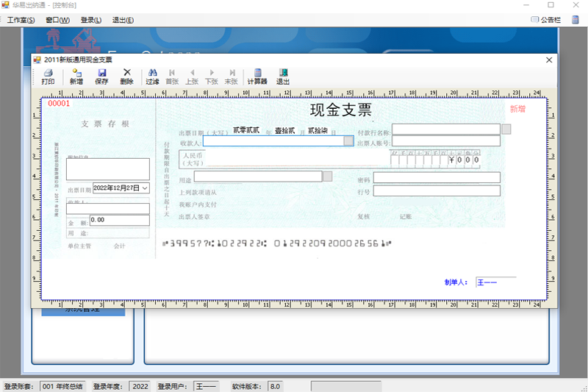Click the 单位主管 label on stub

pos(79,246)
